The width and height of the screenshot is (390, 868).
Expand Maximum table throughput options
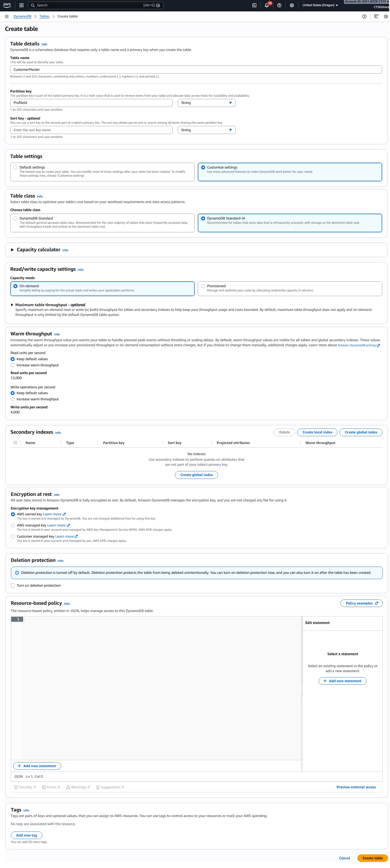[x=12, y=305]
